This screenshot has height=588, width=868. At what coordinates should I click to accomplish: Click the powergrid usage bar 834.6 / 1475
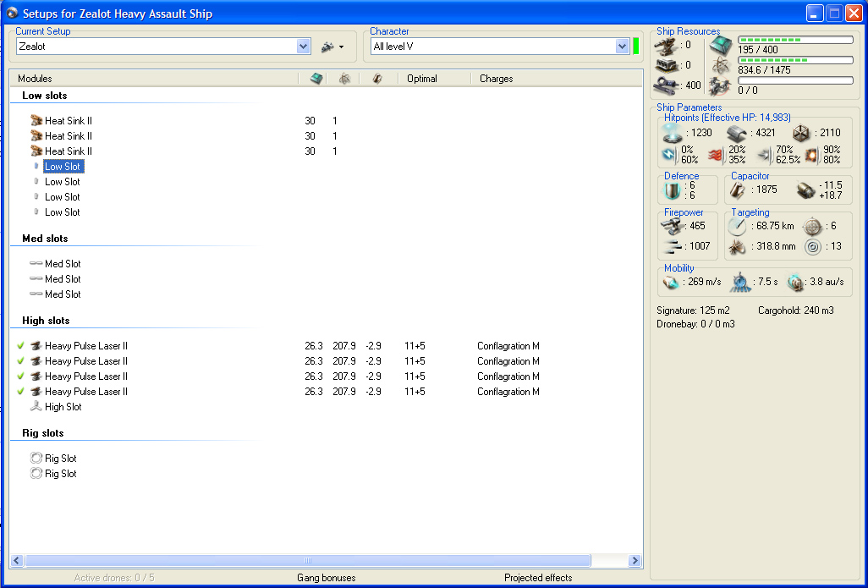[795, 60]
